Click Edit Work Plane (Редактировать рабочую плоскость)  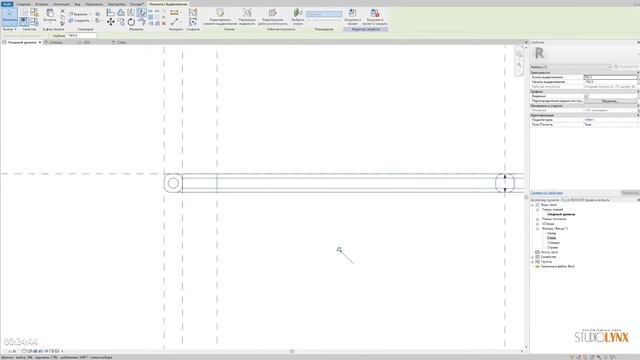click(x=273, y=17)
